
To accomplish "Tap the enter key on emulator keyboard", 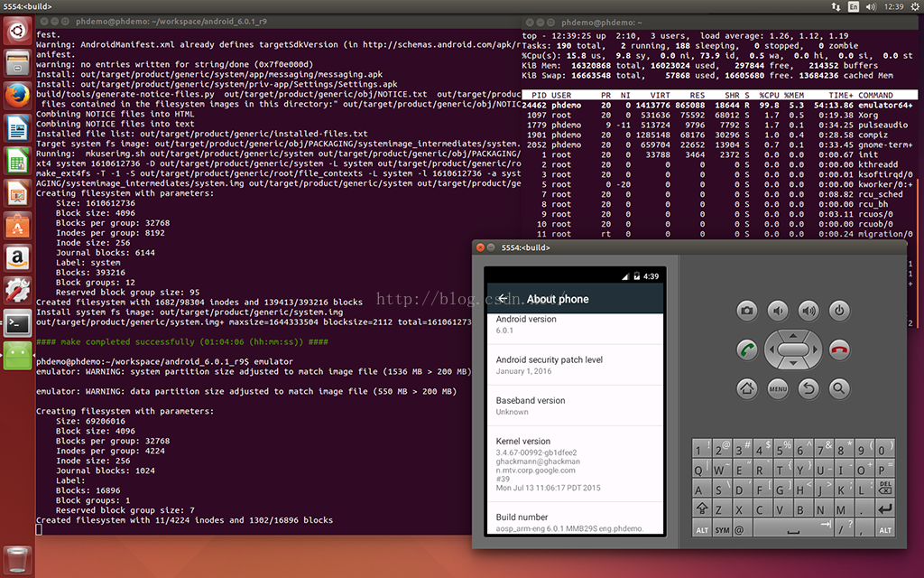I will [885, 508].
